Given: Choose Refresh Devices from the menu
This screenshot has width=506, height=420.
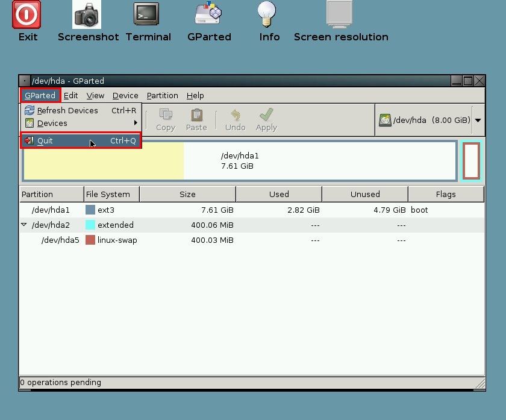Looking at the screenshot, I should click(x=81, y=110).
